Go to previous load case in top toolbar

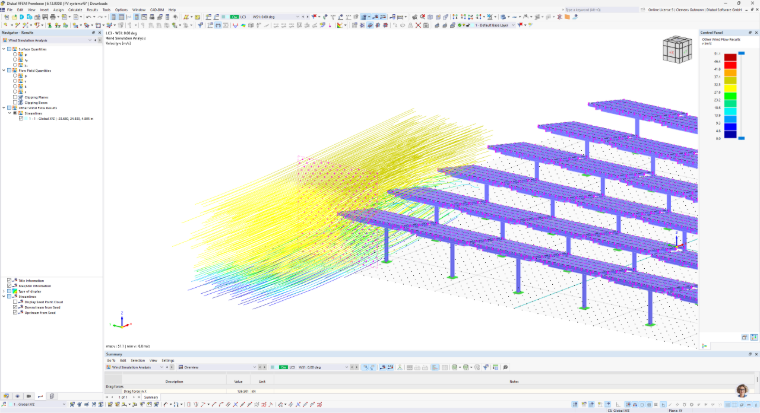click(303, 17)
